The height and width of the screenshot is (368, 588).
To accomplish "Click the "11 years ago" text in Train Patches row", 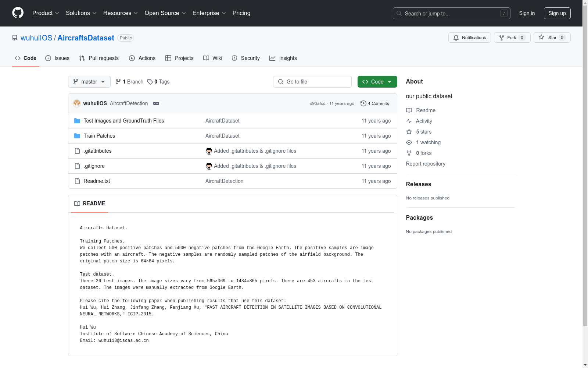I will [x=376, y=136].
